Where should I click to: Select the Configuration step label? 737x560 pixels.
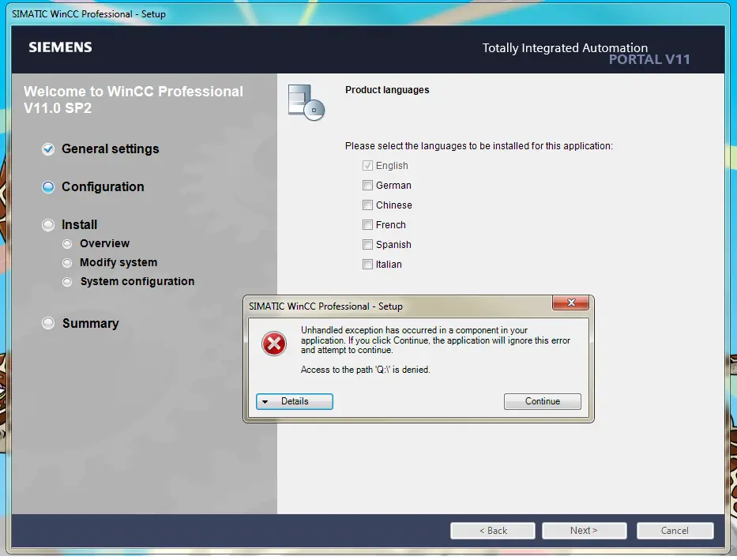coord(103,187)
